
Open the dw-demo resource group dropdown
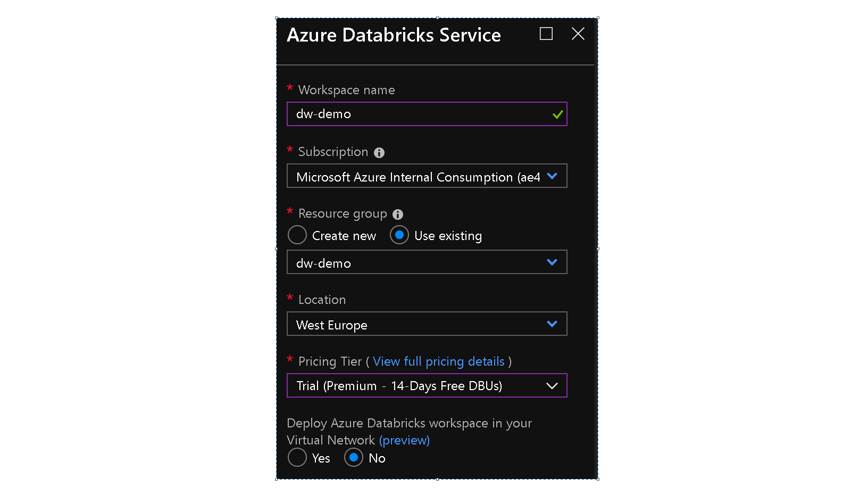tap(427, 262)
